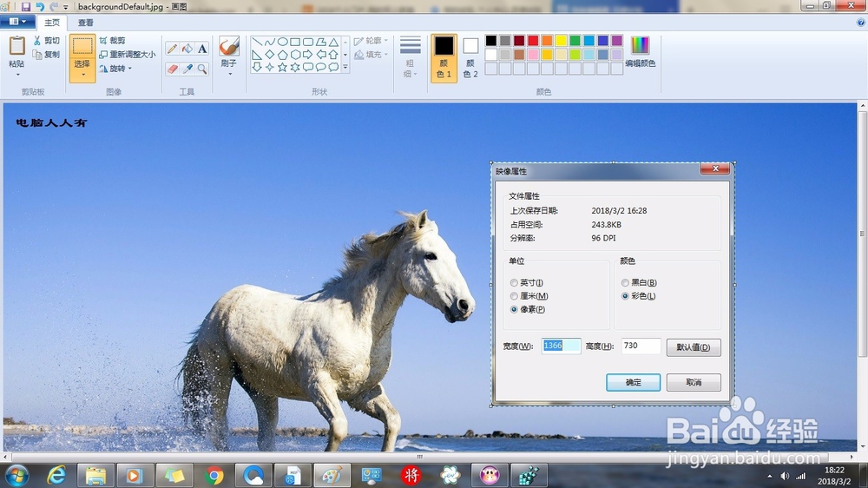Select the Color picker eyedropper tool
Screen dimensions: 868x488
click(x=187, y=69)
